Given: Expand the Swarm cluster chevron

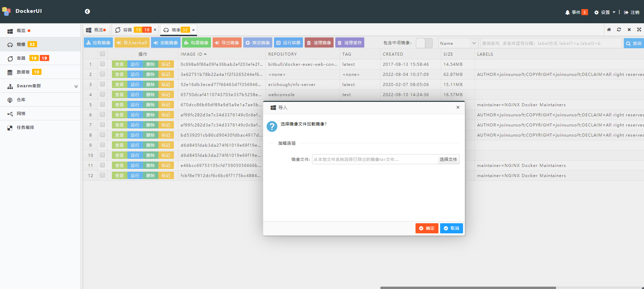Looking at the screenshot, I should [x=76, y=86].
